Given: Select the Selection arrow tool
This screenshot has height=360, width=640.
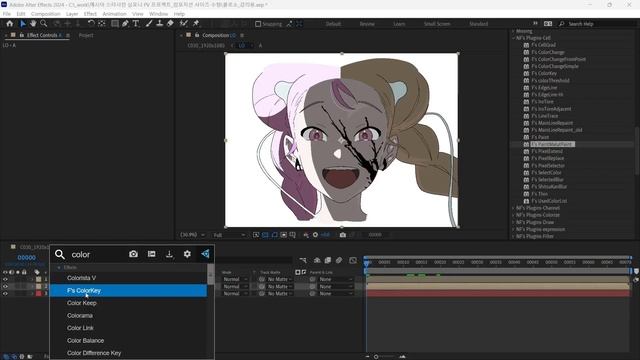Looking at the screenshot, I should (23, 24).
